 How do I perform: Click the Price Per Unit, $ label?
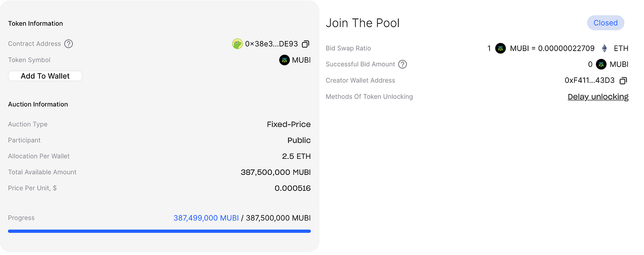[x=32, y=188]
